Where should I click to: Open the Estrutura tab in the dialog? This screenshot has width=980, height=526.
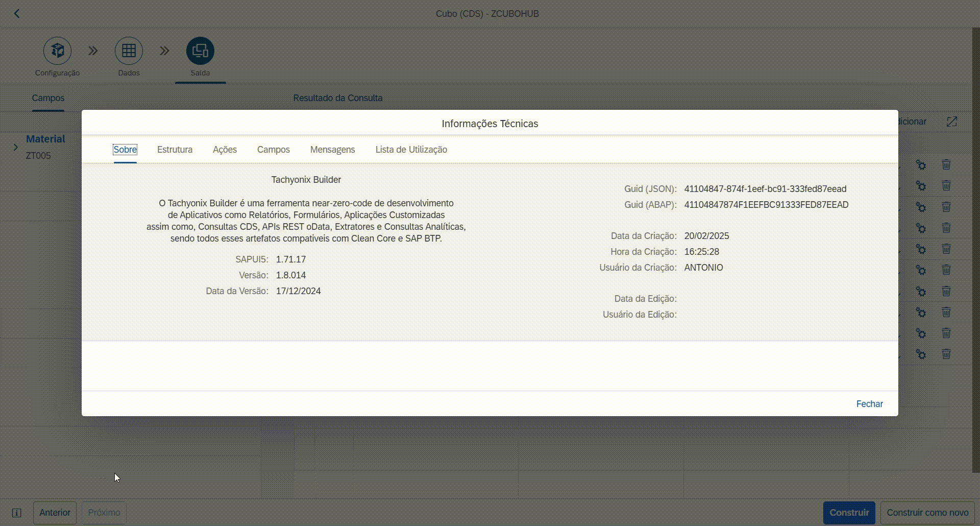pyautogui.click(x=175, y=150)
